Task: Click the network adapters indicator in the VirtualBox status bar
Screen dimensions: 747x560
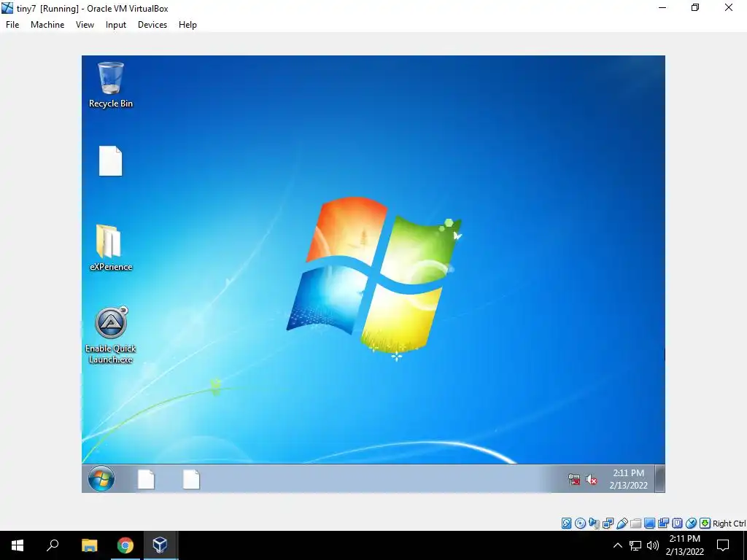Action: [608, 524]
